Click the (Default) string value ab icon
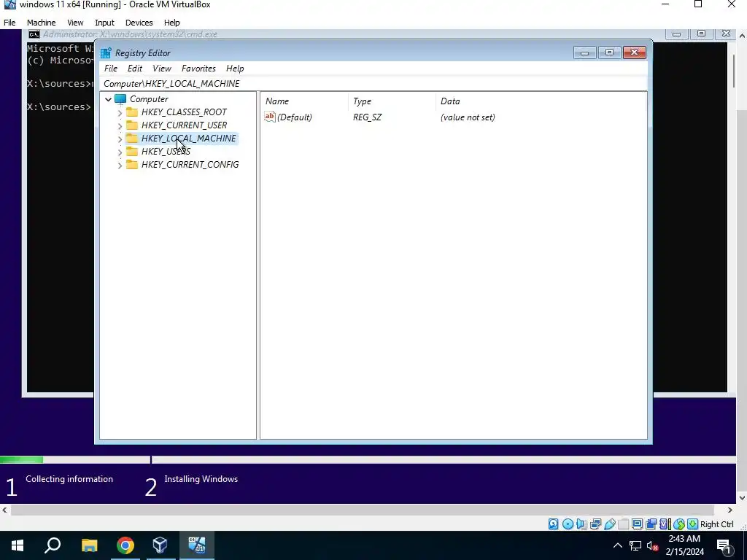Viewport: 747px width, 560px height. [x=270, y=117]
